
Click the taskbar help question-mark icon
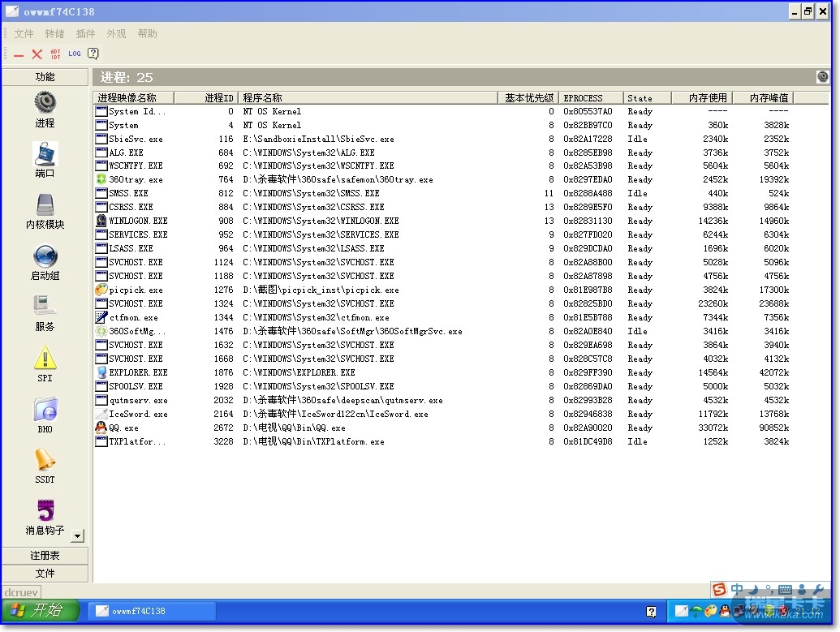tap(651, 612)
